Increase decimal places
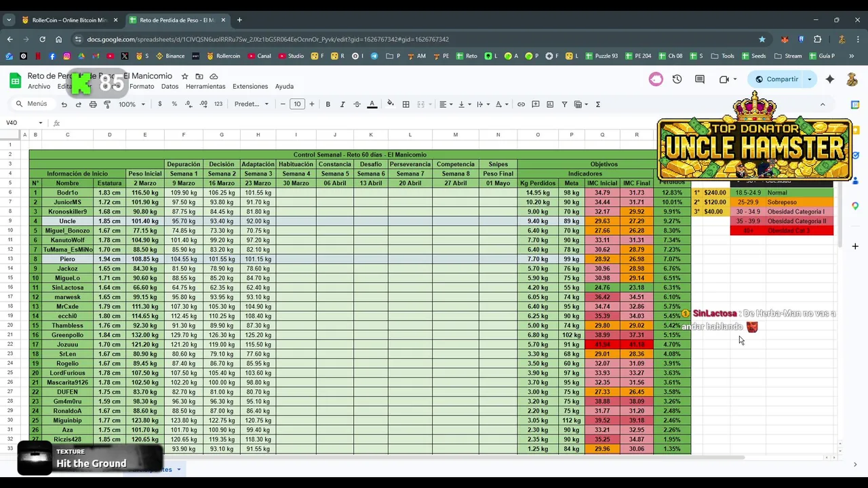The height and width of the screenshot is (488, 868). (x=203, y=104)
